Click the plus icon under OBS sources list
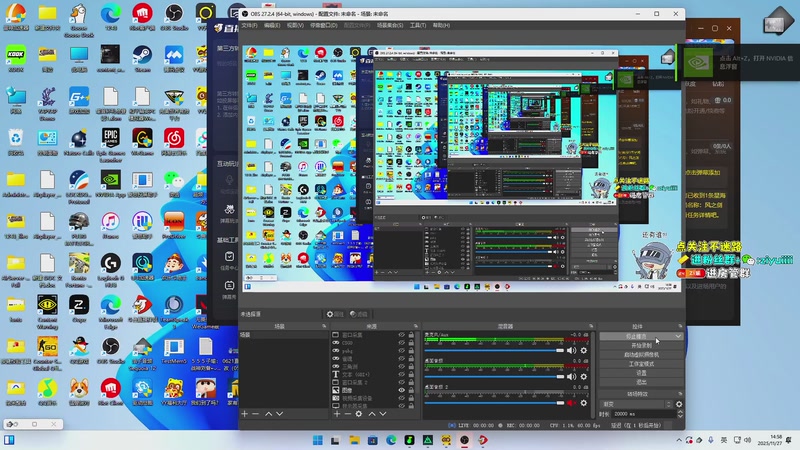Image resolution: width=800 pixels, height=450 pixels. (x=337, y=414)
